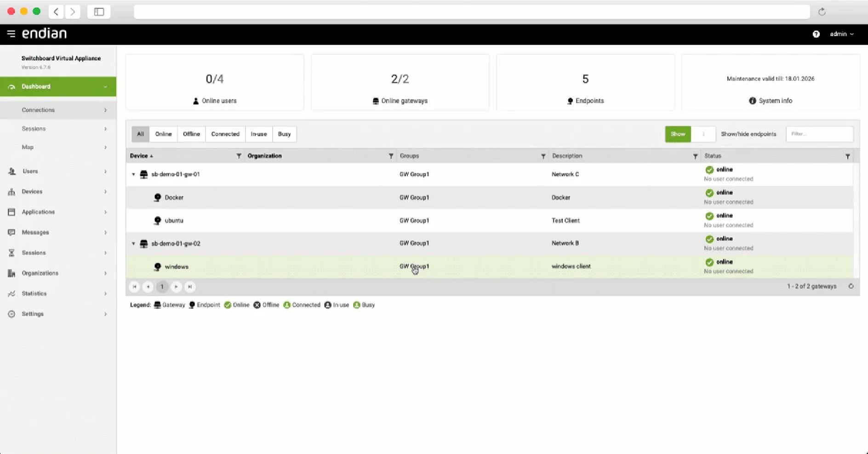Collapse the sb-demo-01-gw-01 gateway row

(133, 174)
